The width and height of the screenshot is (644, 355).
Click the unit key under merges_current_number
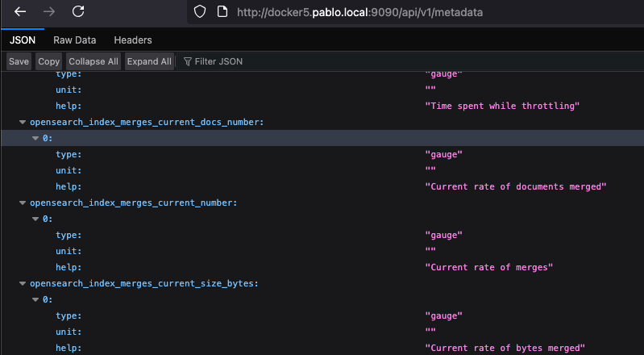coord(69,251)
